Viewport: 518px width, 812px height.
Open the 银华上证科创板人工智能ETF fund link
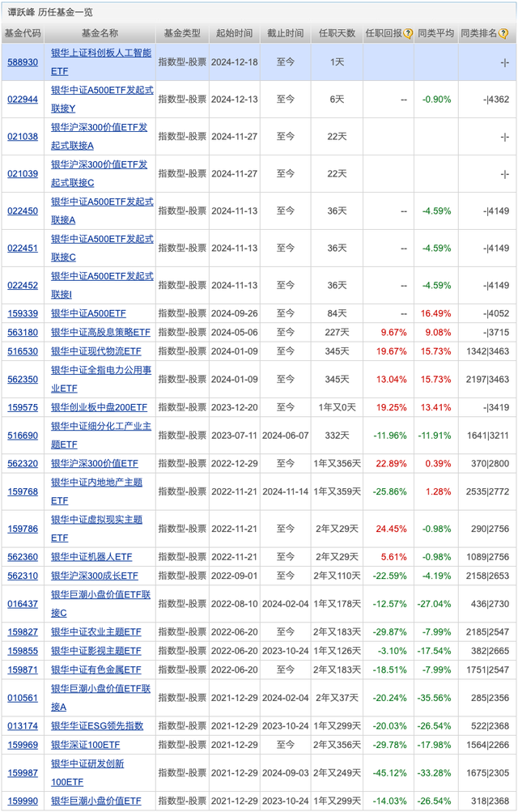pyautogui.click(x=101, y=62)
